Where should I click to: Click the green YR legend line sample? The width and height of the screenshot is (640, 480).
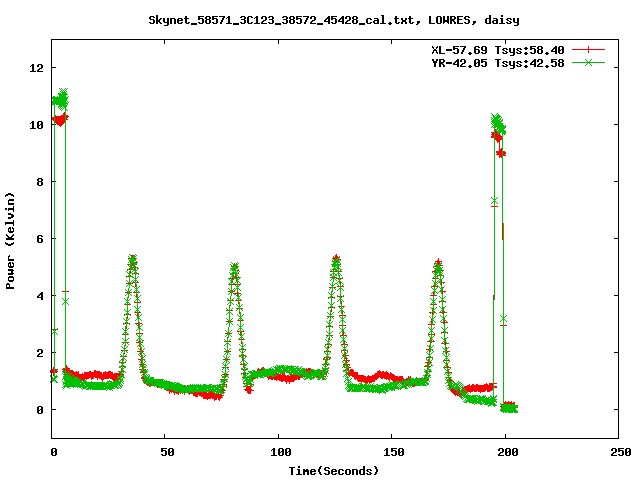[588, 62]
